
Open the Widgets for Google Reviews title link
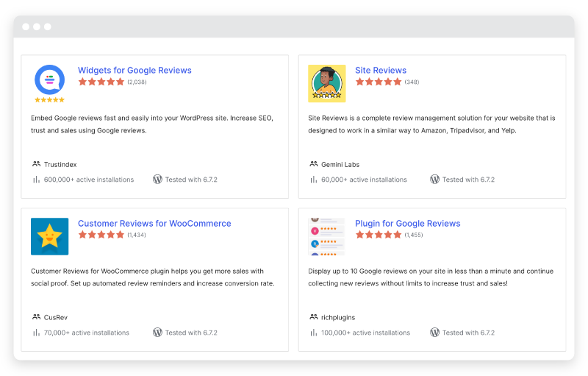point(135,71)
